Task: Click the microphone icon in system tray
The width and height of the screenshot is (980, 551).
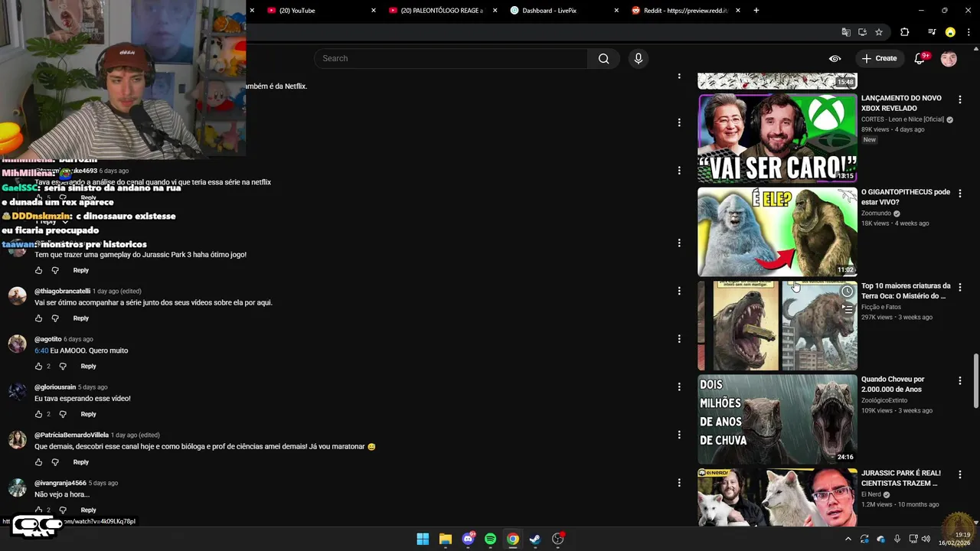Action: (897, 539)
